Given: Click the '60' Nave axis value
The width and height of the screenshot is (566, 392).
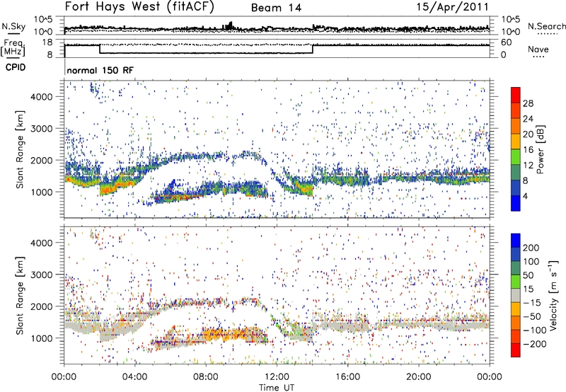Looking at the screenshot, I should (506, 42).
